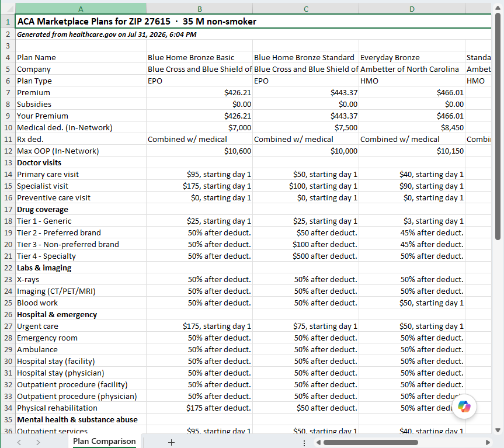
Task: Select '$500 after deduct.' specialty cell
Action: click(306, 256)
